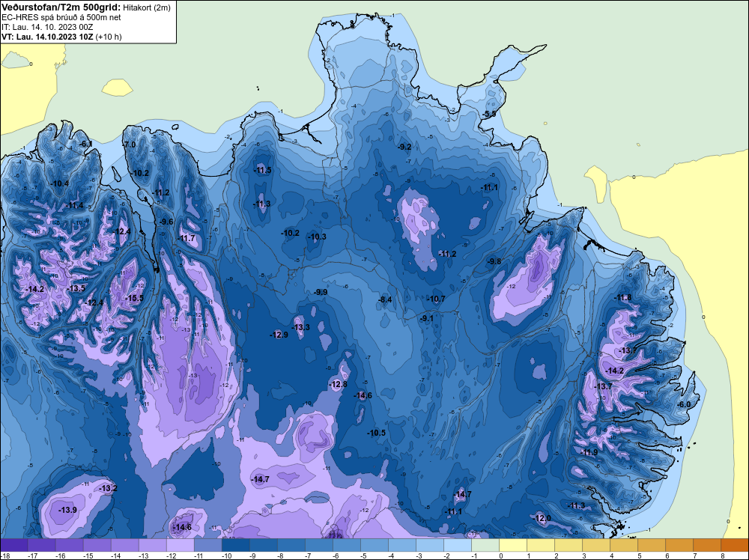Click the 'VT: Lau. 14.10.2023 10Z (+10 h)' line
The image size is (749, 560).
61,37
